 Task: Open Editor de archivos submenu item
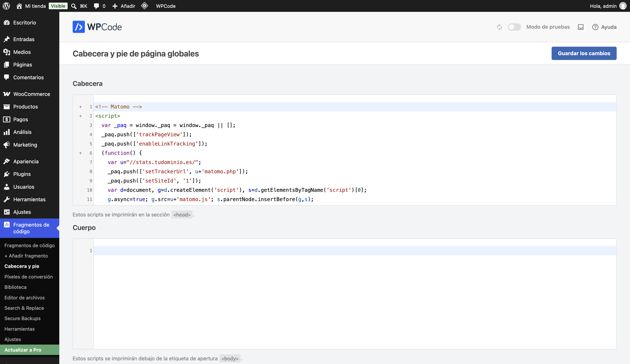click(24, 298)
